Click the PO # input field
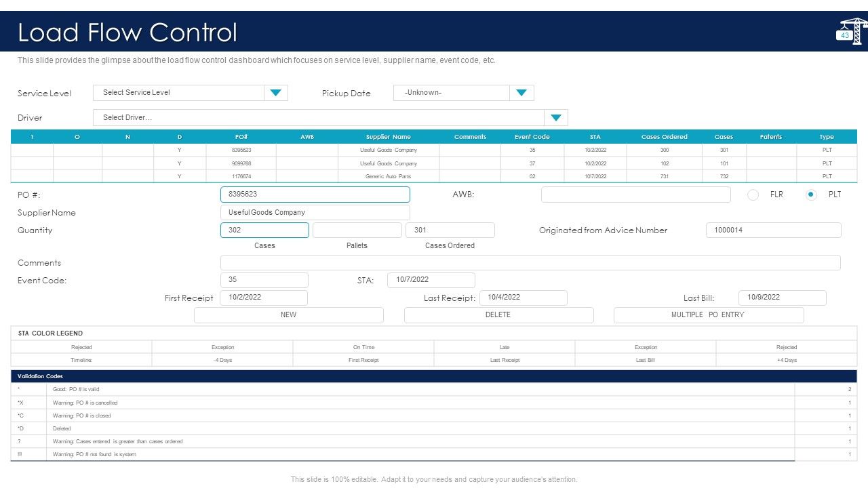 coord(315,195)
